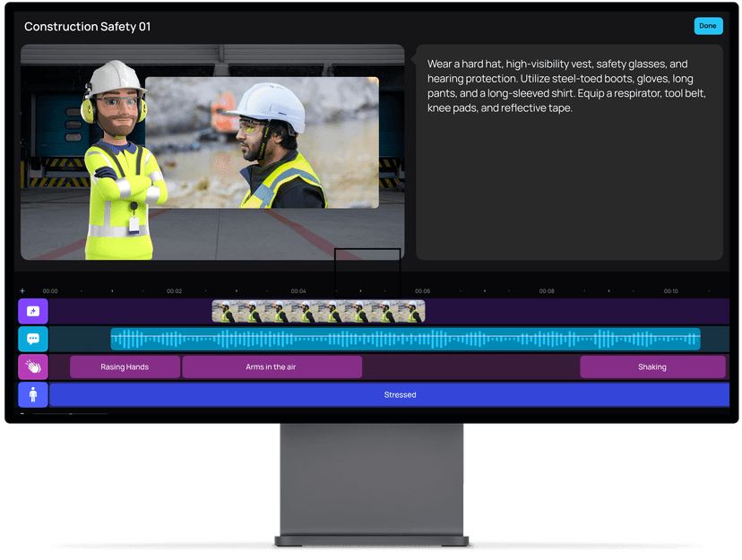Click the video filmstrip thumbnail clip
Screen dimensions: 742x560
click(317, 311)
